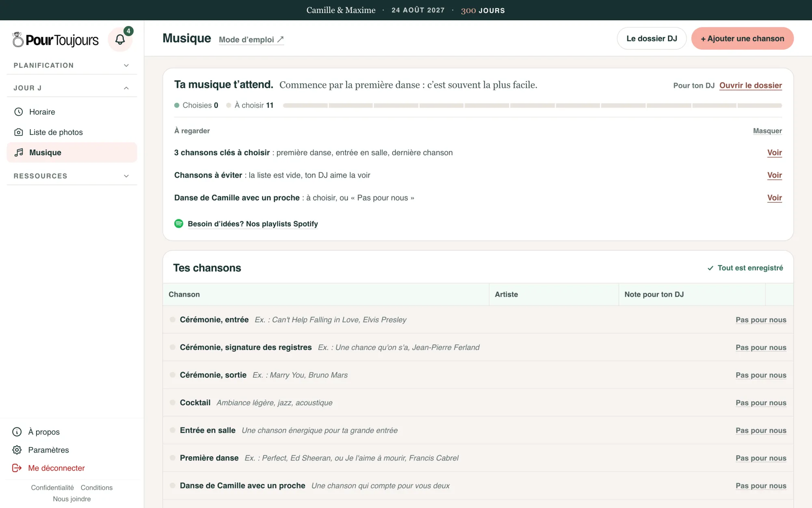The width and height of the screenshot is (812, 508).
Task: Click the Paramètres gear icon
Action: click(x=17, y=450)
